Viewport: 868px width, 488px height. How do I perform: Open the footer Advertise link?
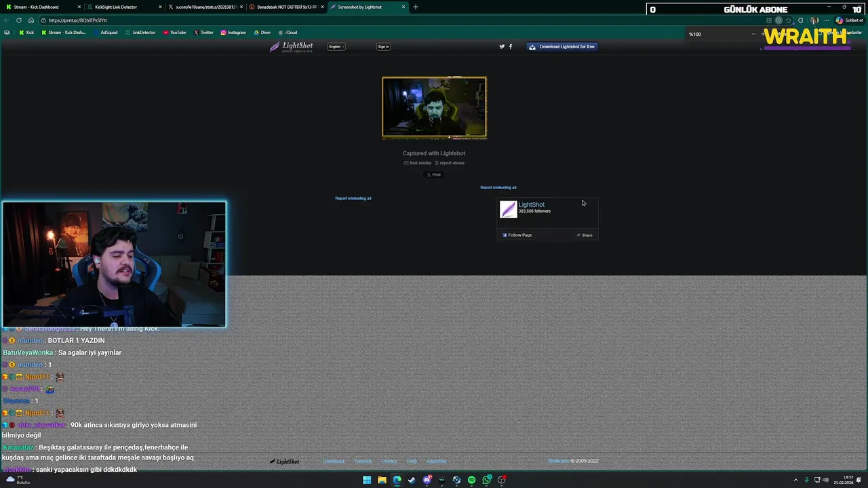437,462
